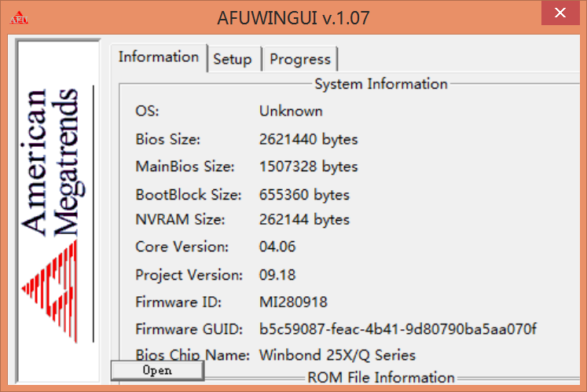Viewport: 587px width, 392px height.
Task: Click the Bios Chip Name Winbond value
Action: [337, 355]
